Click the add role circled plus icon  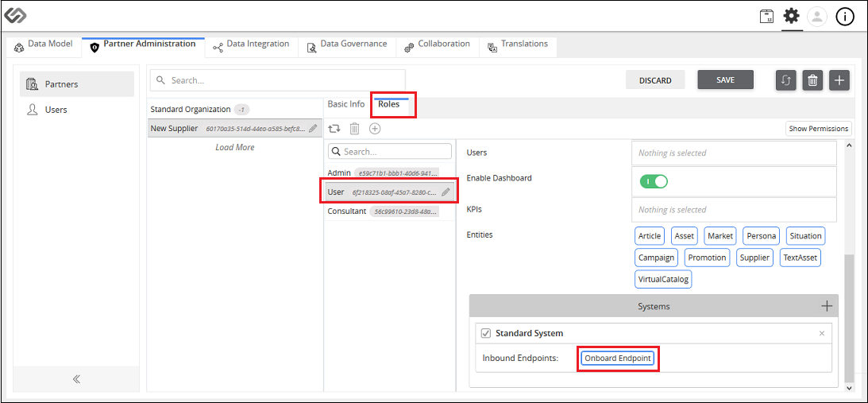tap(375, 129)
